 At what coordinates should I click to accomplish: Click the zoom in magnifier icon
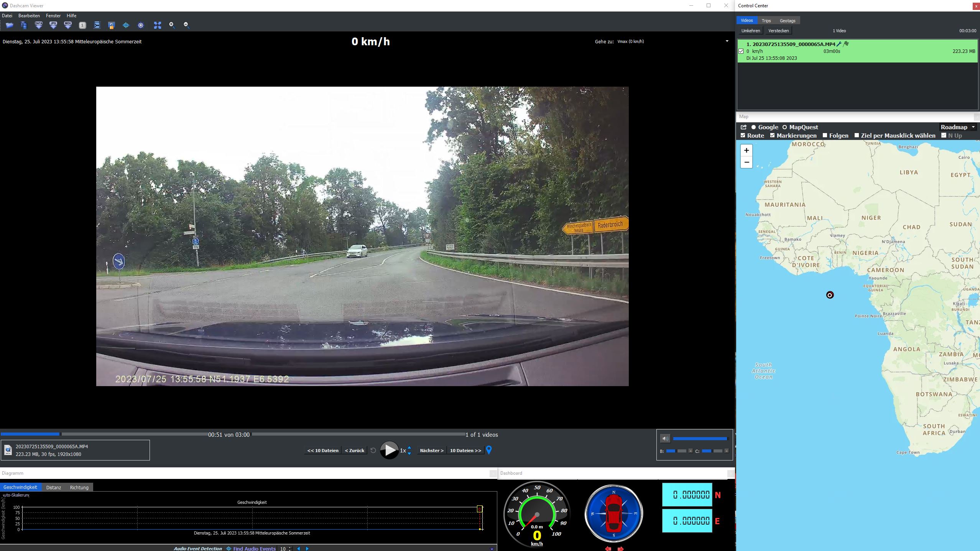click(x=172, y=25)
